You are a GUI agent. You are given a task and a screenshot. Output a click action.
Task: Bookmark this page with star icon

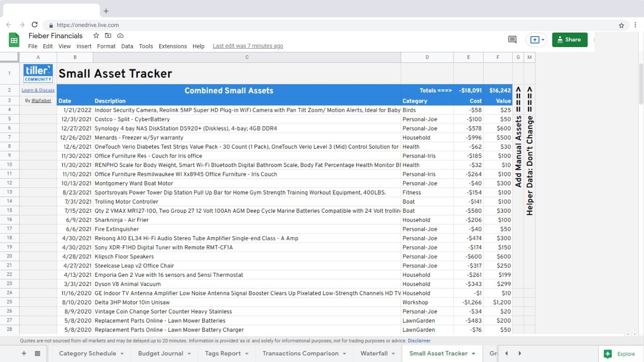(x=621, y=25)
